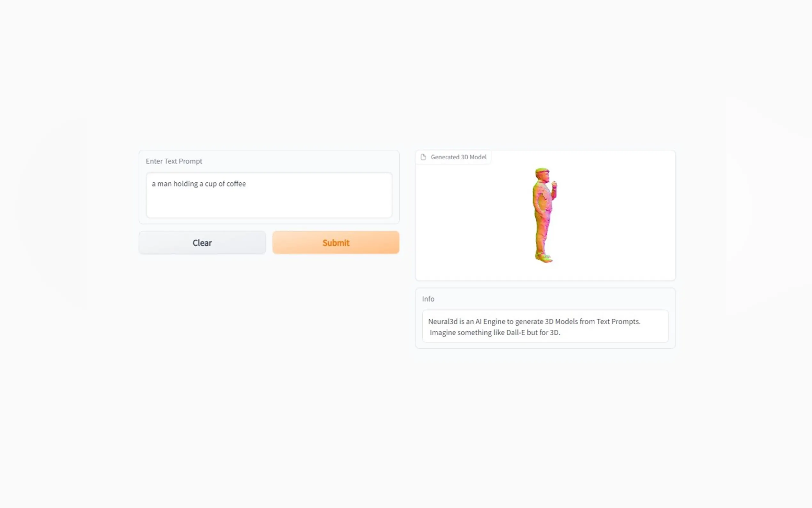Clear the prompt with the Clear button
The width and height of the screenshot is (812, 508).
point(202,242)
